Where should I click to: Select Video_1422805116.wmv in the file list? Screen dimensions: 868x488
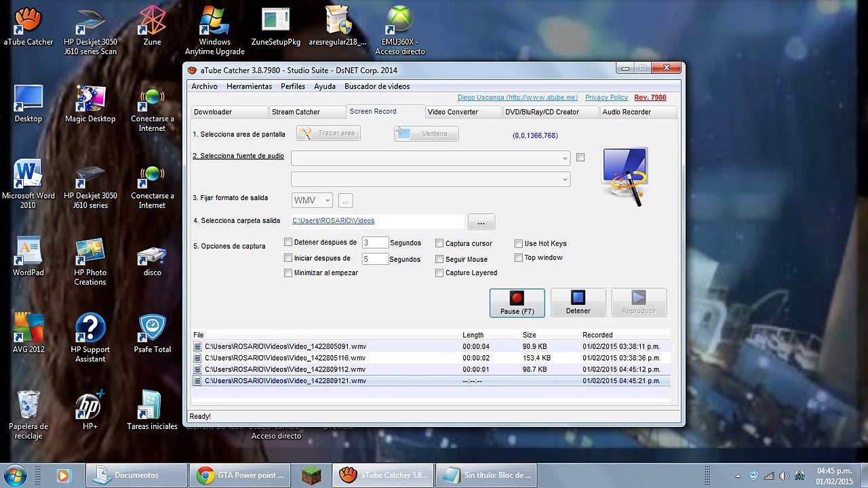[285, 358]
